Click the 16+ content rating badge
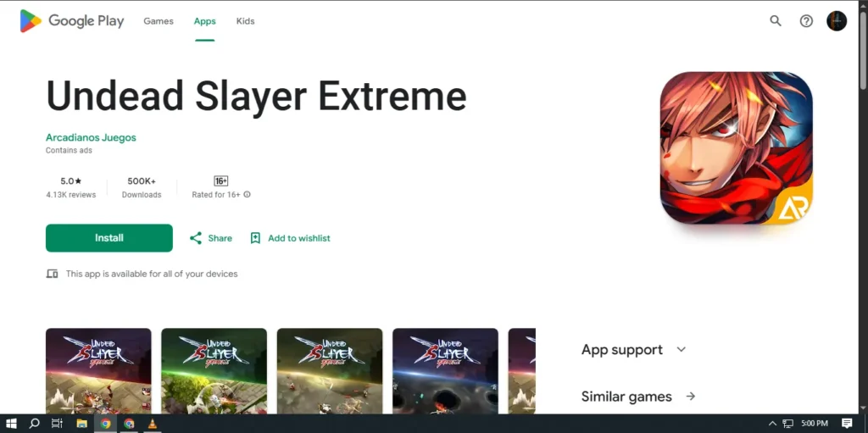This screenshot has height=433, width=868. coord(221,181)
